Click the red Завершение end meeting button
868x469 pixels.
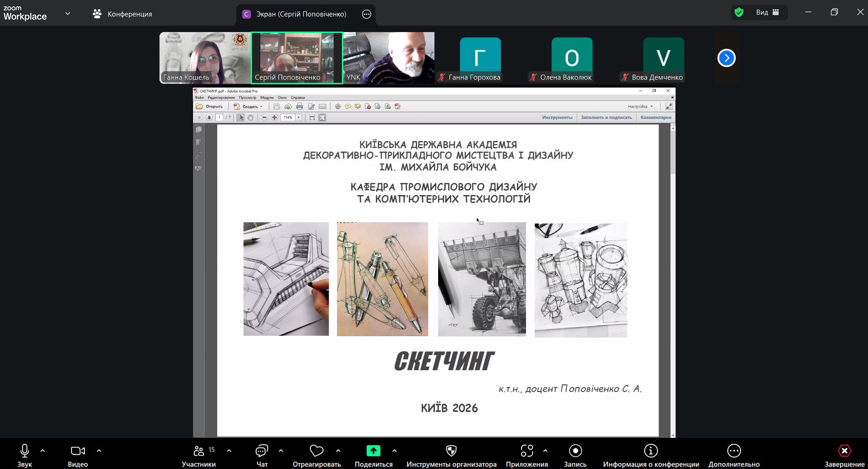(844, 451)
